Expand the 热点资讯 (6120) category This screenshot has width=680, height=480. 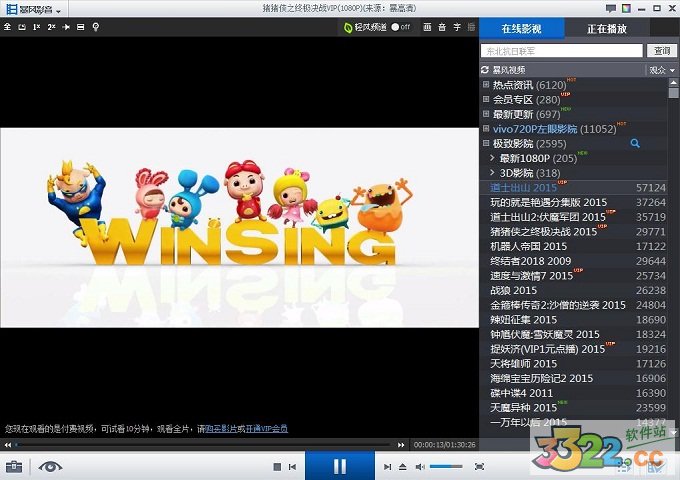(x=486, y=85)
